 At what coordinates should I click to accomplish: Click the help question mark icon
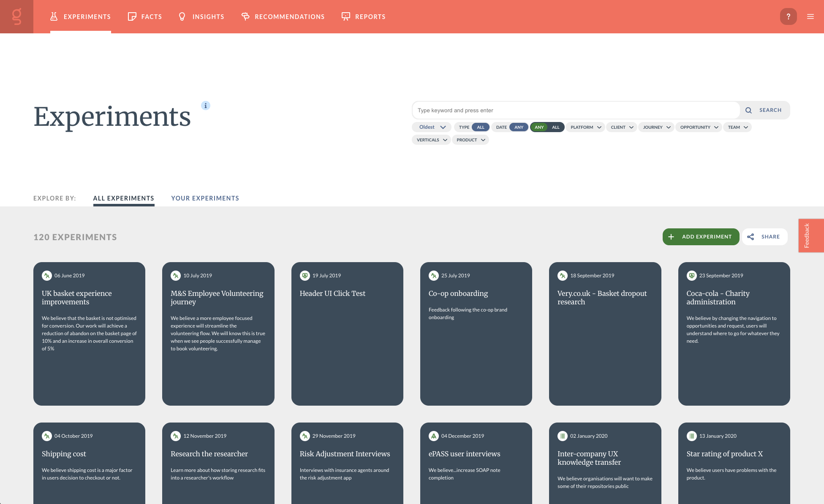788,16
